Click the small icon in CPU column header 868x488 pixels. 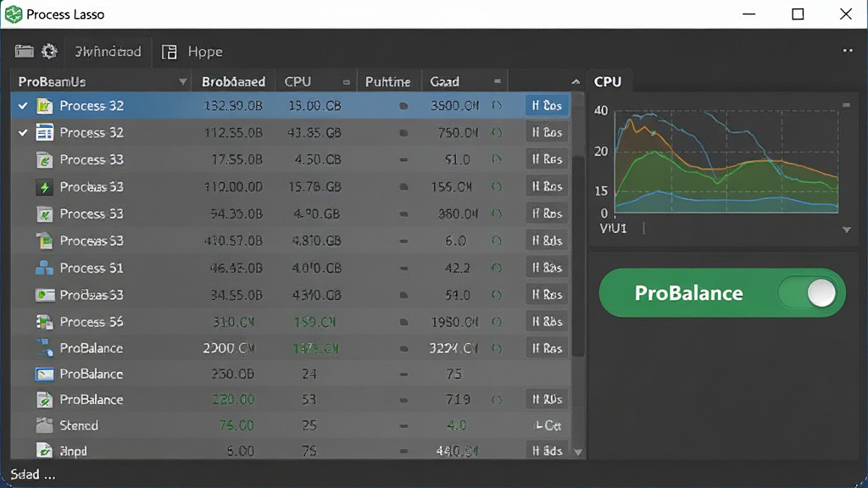(346, 82)
